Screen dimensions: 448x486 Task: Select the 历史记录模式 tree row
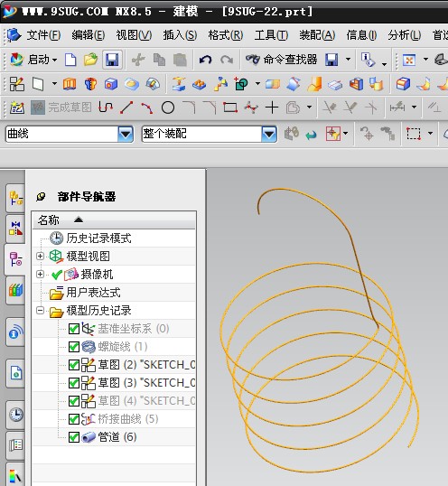[114, 238]
